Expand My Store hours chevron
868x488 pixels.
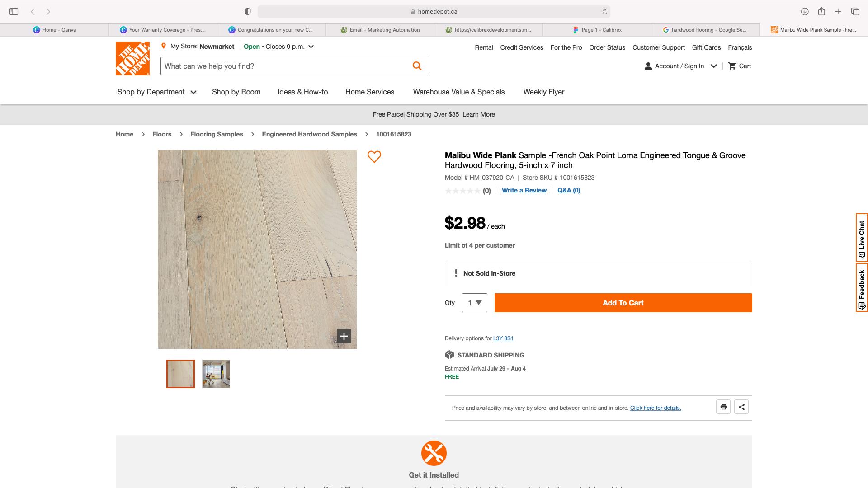click(x=311, y=47)
